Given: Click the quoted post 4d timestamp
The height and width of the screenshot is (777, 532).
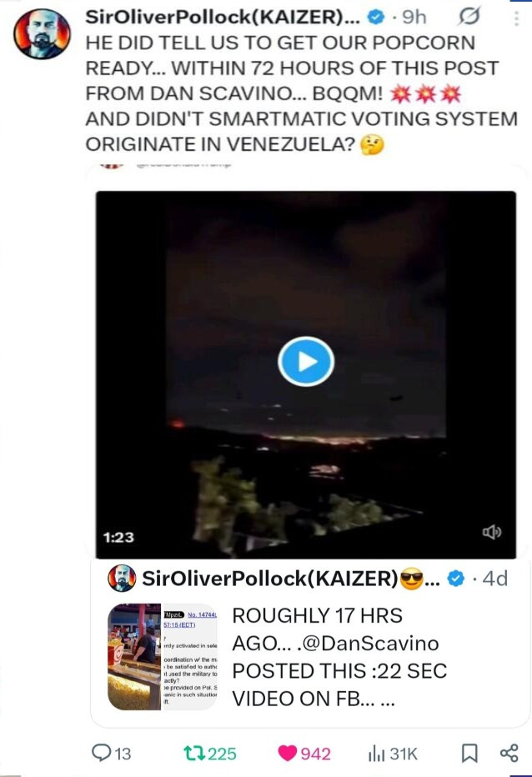Looking at the screenshot, I should pyautogui.click(x=494, y=579).
